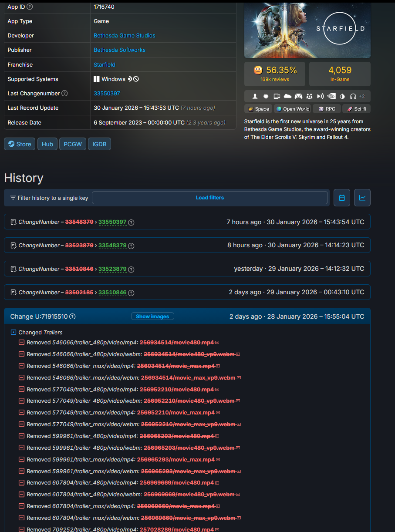395x532 pixels.
Task: Click the headphones feature icon
Action: 353,96
